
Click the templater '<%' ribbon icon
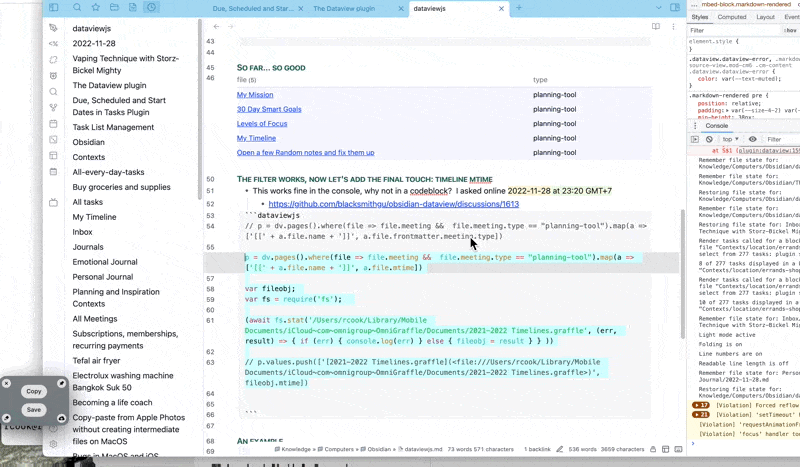pos(53,44)
